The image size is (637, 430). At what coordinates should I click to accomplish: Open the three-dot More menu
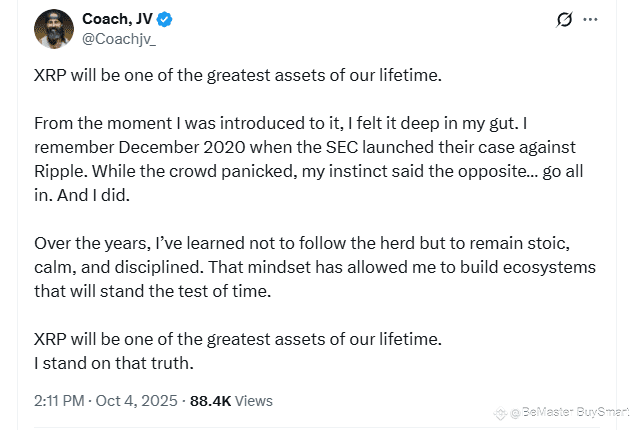pyautogui.click(x=592, y=19)
